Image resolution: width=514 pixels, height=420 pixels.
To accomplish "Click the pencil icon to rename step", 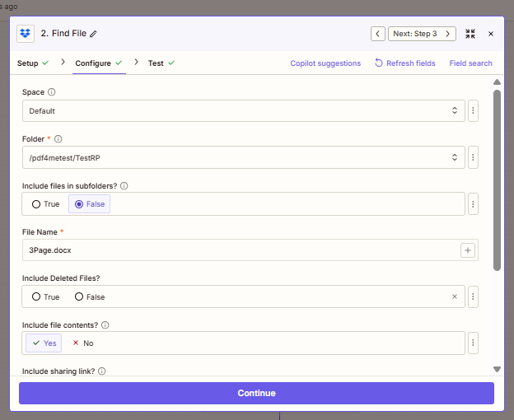I will (x=93, y=34).
